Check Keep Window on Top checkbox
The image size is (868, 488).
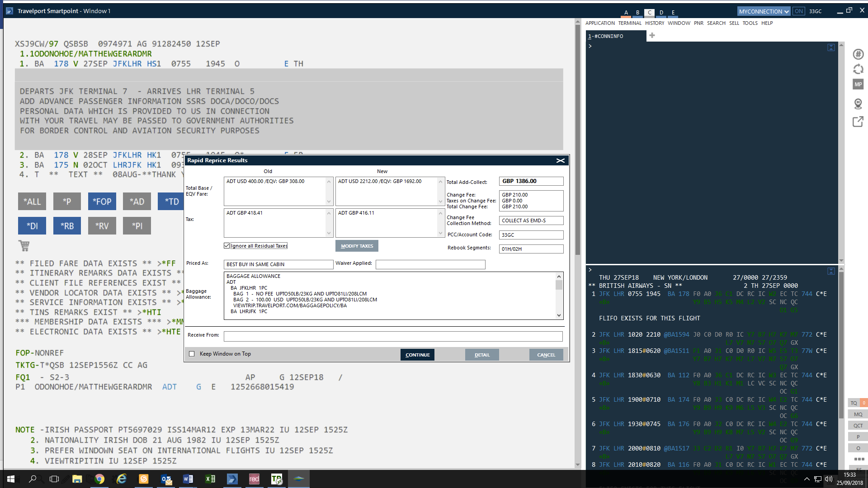pos(192,354)
